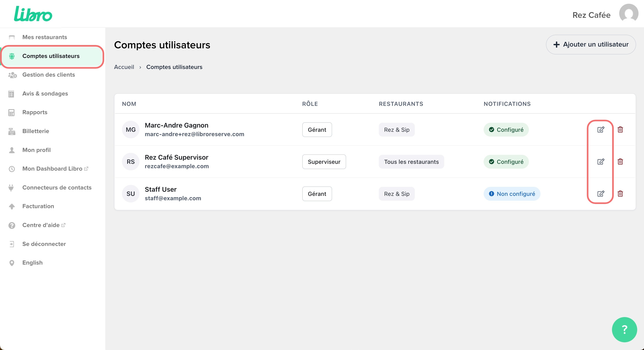
Task: Delete the Rez Café Supervisor account
Action: (620, 162)
